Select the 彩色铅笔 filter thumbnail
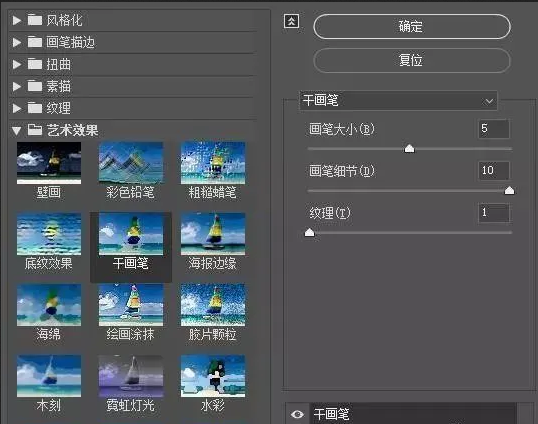 click(x=131, y=163)
